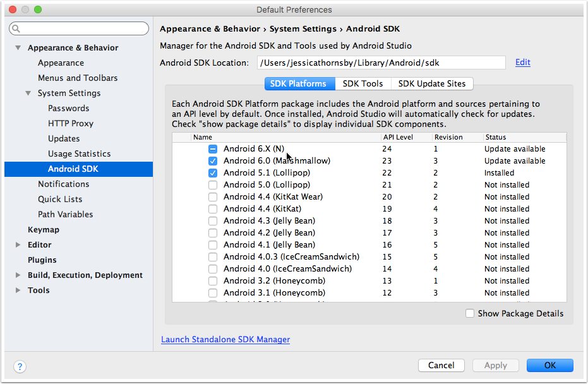Click the preferences search field
The width and height of the screenshot is (588, 384).
pyautogui.click(x=79, y=28)
